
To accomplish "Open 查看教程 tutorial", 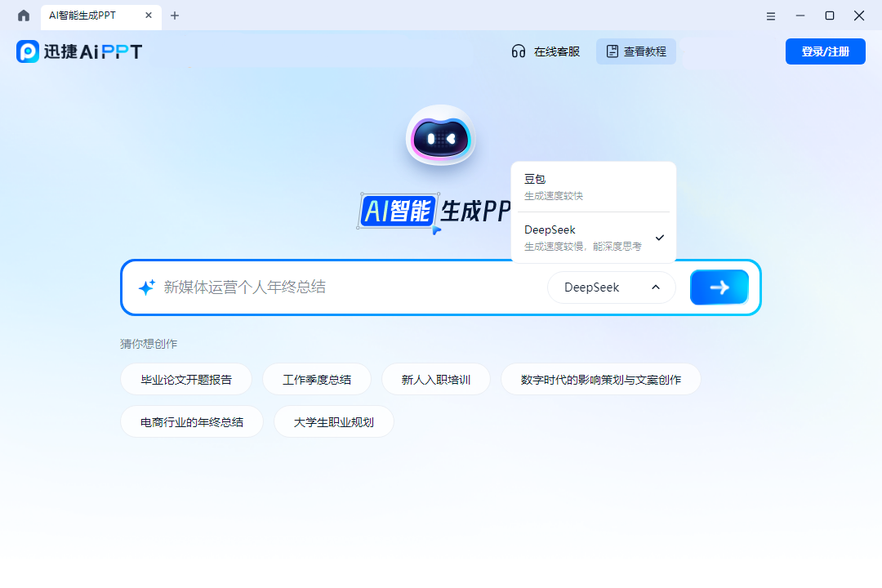I will coord(636,51).
